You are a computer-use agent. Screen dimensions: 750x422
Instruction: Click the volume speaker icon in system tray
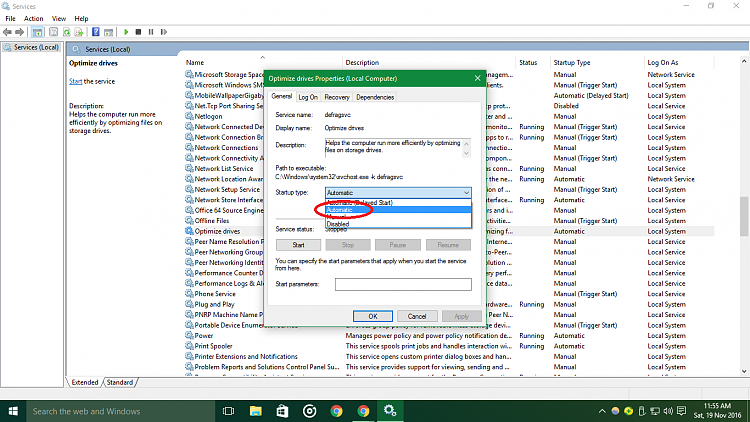[x=668, y=411]
